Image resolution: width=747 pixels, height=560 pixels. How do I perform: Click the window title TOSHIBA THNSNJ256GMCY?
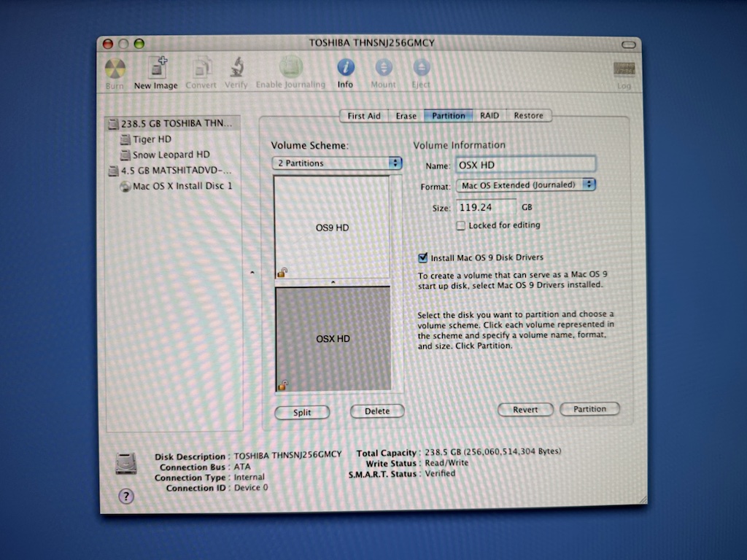[371, 43]
